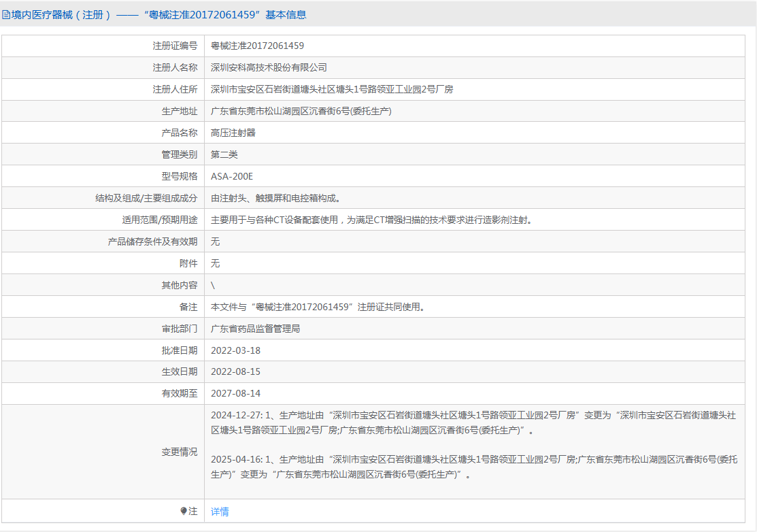The image size is (757, 532).
Task: Click the document icon beside the page title
Action: [x=6, y=15]
